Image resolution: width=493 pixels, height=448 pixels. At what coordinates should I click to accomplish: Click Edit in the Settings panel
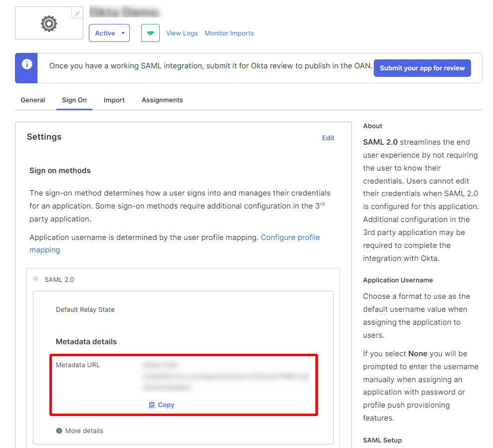[328, 138]
